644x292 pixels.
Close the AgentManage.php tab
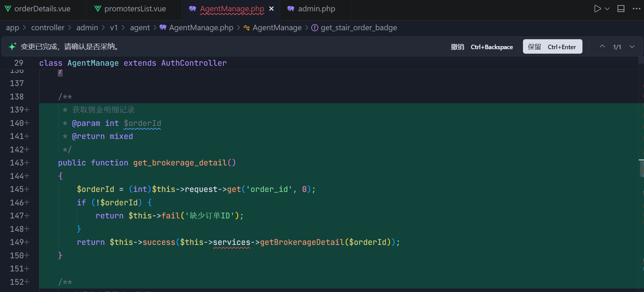click(272, 9)
